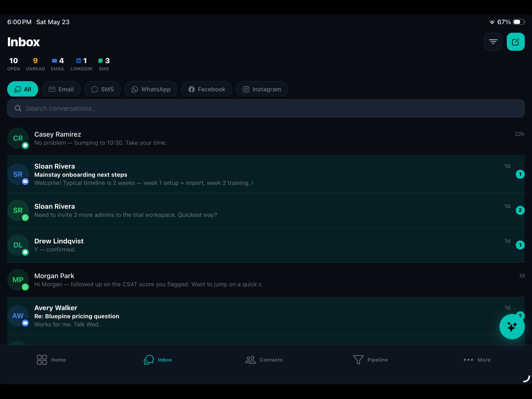Open the AI sparkle assistant button
The height and width of the screenshot is (399, 532).
coord(512,326)
